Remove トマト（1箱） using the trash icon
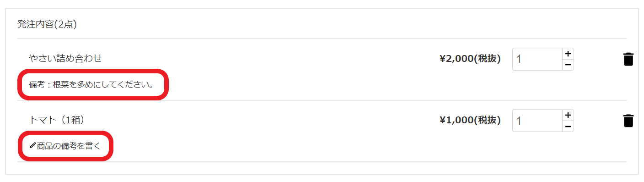This screenshot has height=182, width=644. point(628,121)
